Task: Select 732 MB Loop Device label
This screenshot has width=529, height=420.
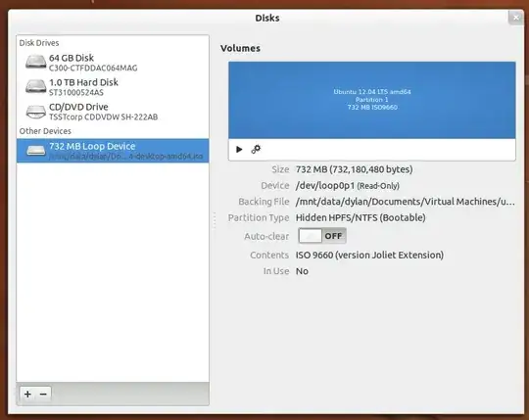Action: coord(92,146)
